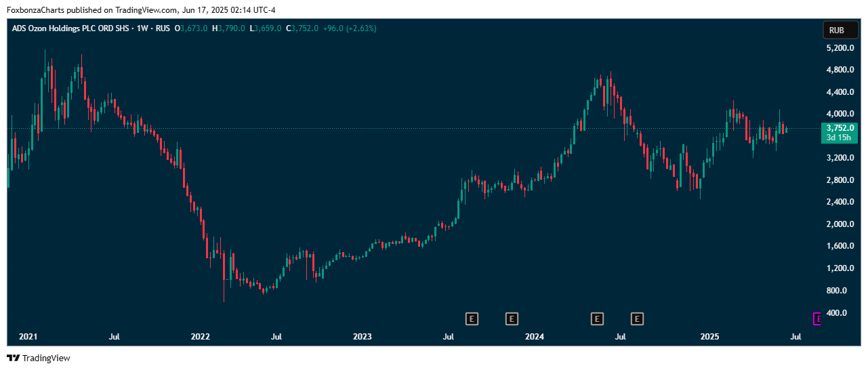The height and width of the screenshot is (370, 868).
Task: Click the +96.0 (+2.63%) change value
Action: point(350,29)
